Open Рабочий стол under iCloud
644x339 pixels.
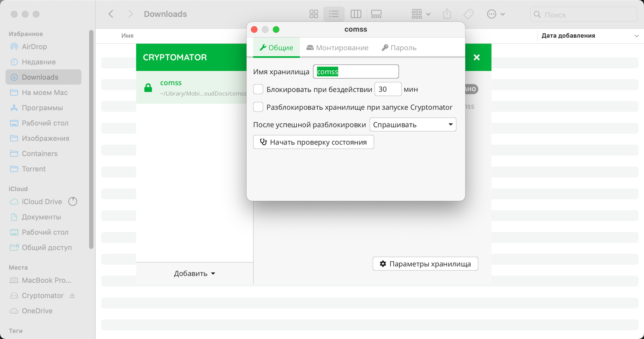click(x=43, y=232)
